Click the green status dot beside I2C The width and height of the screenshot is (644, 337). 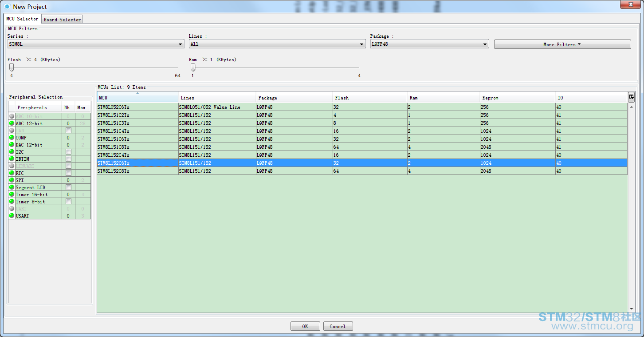tap(12, 152)
